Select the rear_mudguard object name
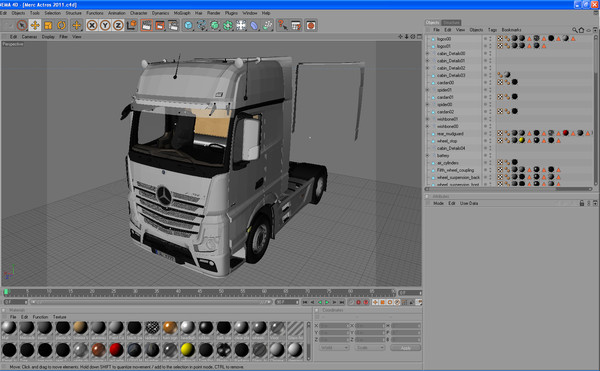Viewport: 600px width, 371px height. click(x=450, y=133)
